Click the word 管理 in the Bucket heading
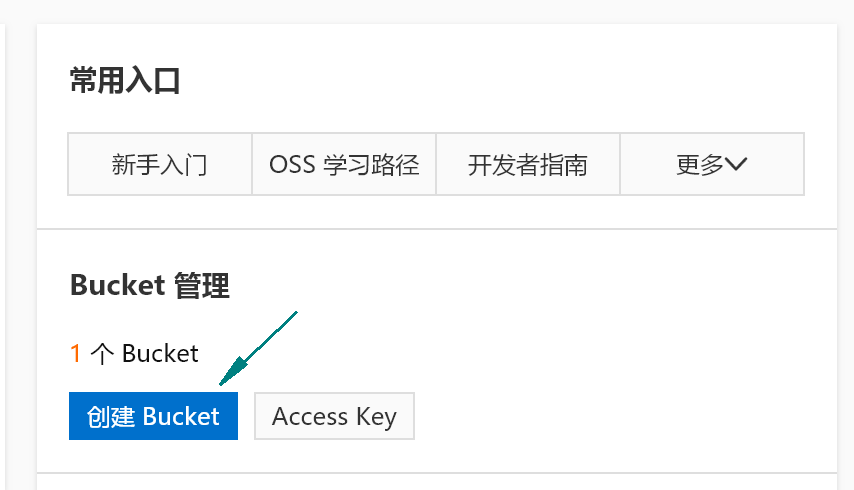 click(202, 287)
